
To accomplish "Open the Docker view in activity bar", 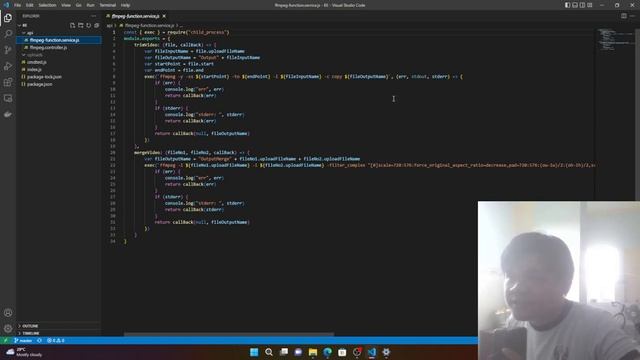I will pyautogui.click(x=8, y=115).
